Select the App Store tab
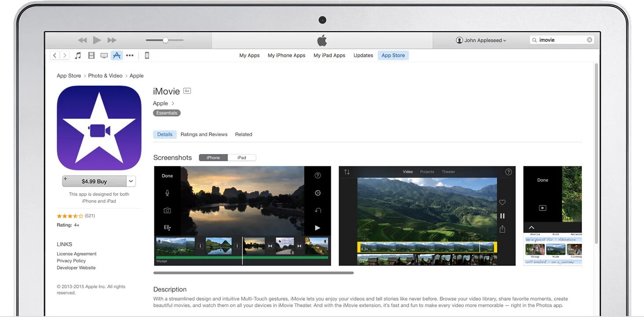 (393, 55)
